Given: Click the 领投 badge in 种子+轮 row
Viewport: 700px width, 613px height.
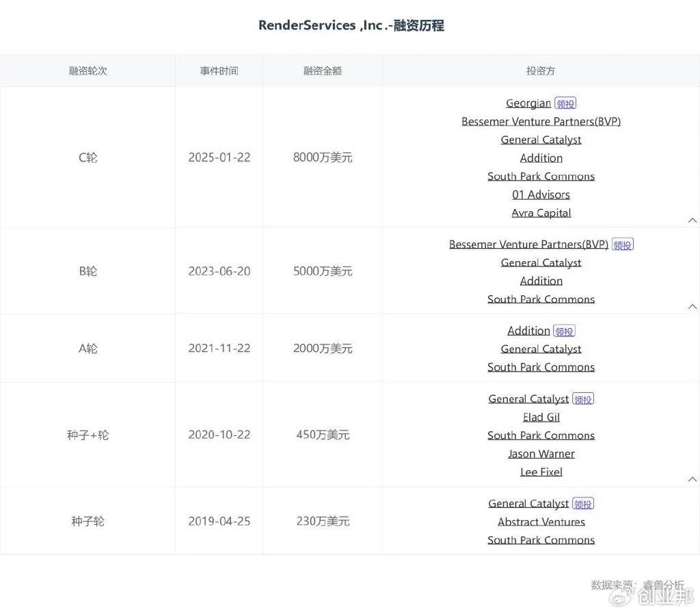Looking at the screenshot, I should tap(583, 399).
